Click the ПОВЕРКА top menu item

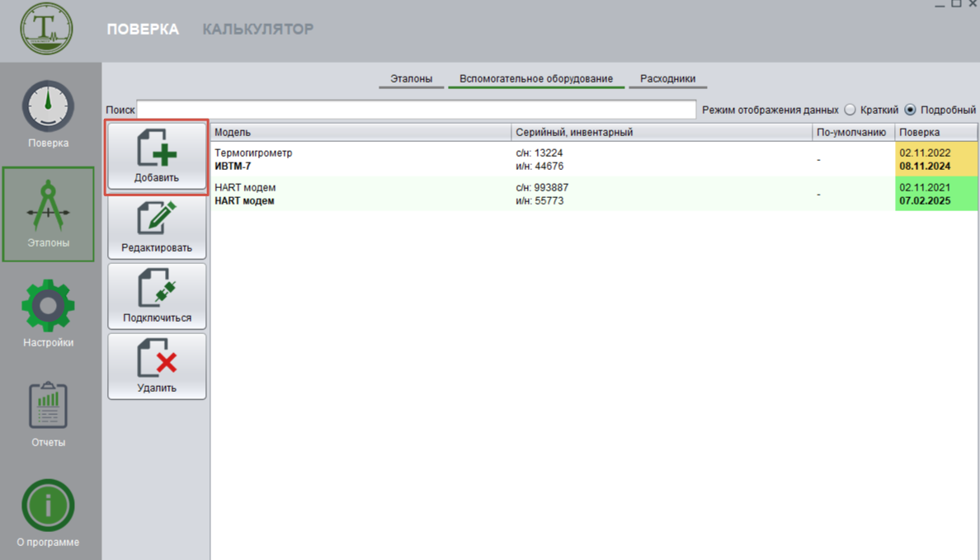click(x=143, y=30)
